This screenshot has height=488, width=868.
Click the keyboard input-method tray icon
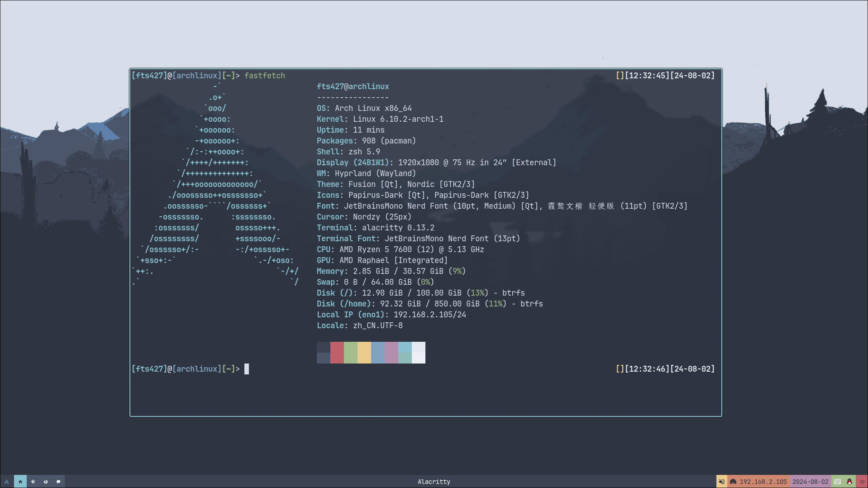837,482
